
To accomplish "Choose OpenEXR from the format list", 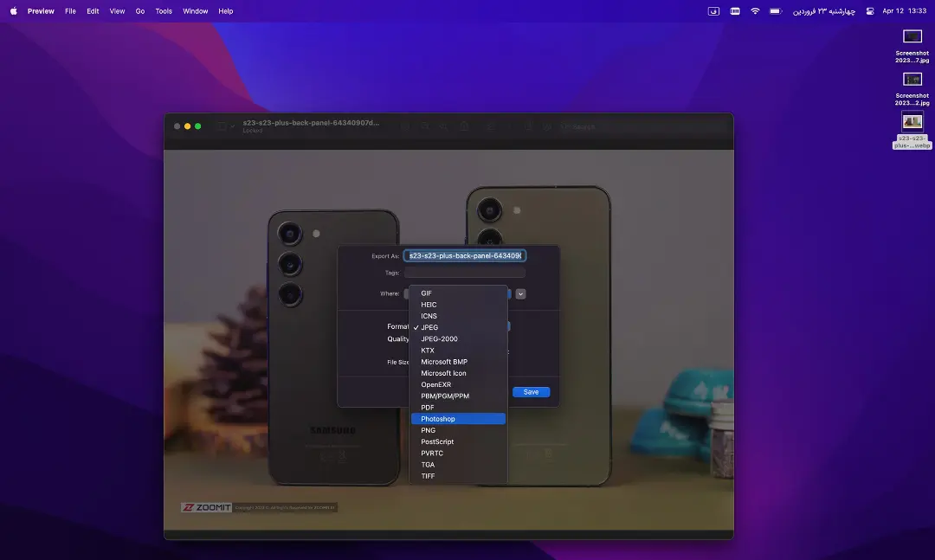I will (x=458, y=384).
